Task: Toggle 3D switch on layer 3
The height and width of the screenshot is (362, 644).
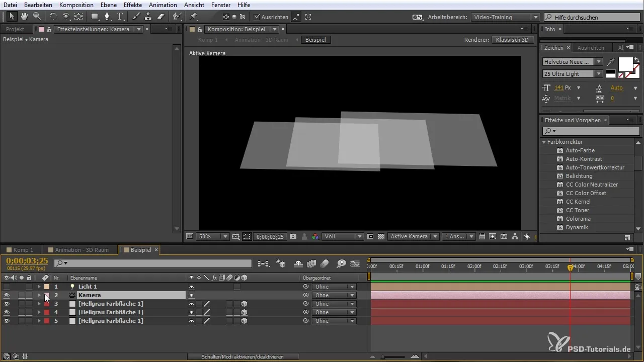Action: tap(244, 304)
